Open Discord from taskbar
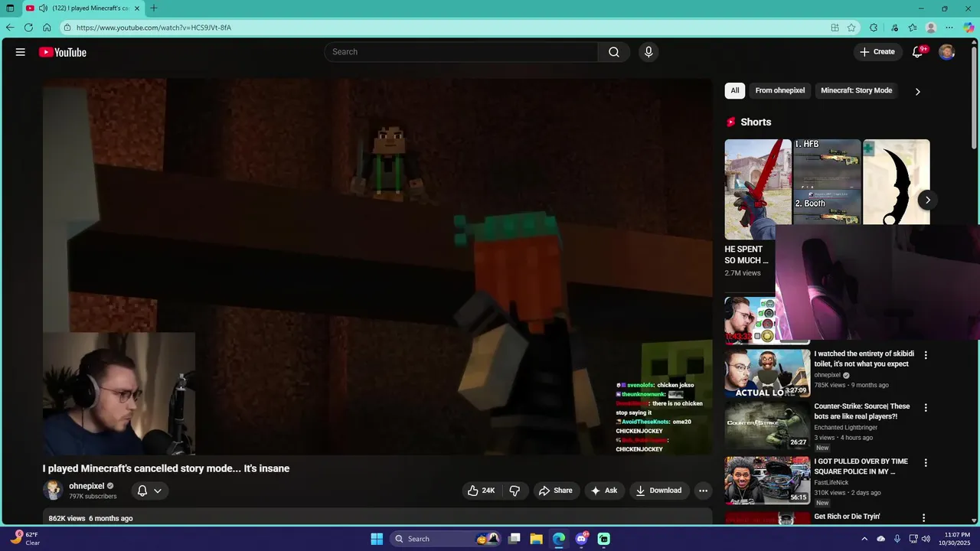This screenshot has height=551, width=980. pos(581,539)
